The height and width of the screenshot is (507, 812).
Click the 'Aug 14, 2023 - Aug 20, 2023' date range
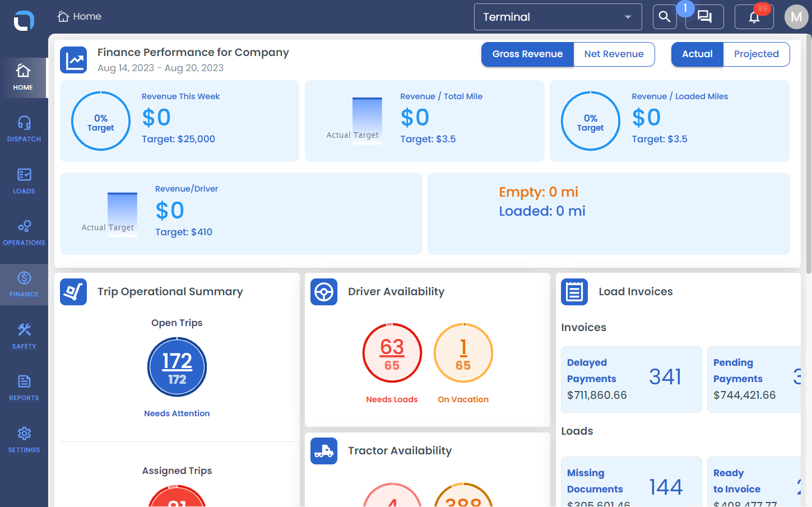click(160, 68)
